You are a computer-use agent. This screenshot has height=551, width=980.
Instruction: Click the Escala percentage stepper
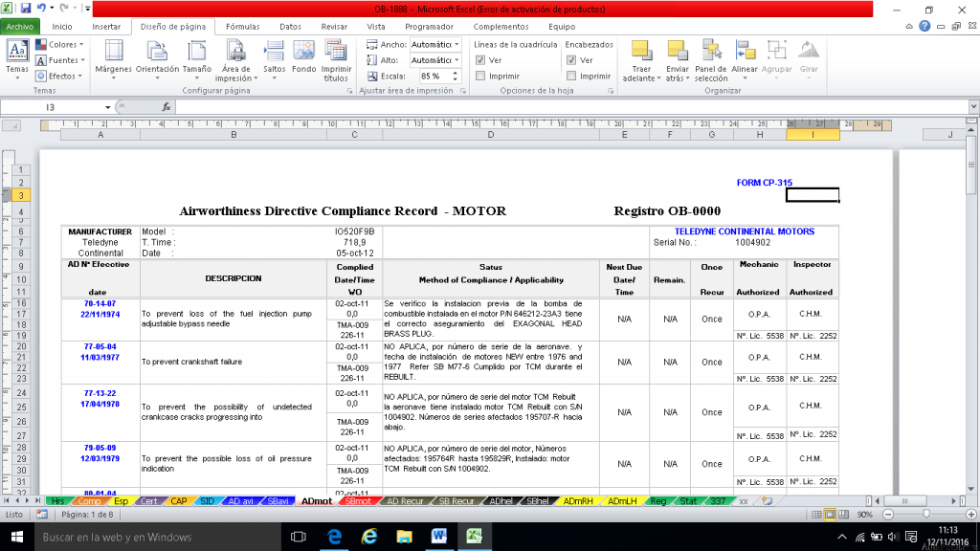pyautogui.click(x=456, y=76)
